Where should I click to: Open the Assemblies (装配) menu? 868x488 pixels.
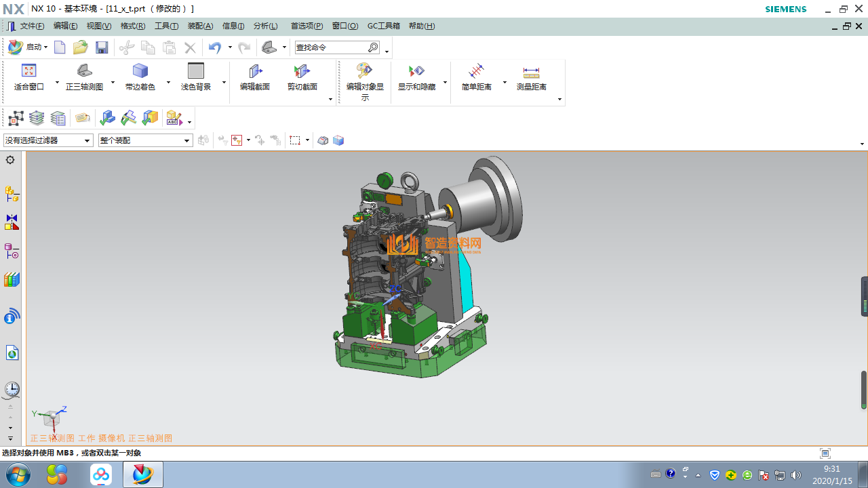tap(200, 26)
